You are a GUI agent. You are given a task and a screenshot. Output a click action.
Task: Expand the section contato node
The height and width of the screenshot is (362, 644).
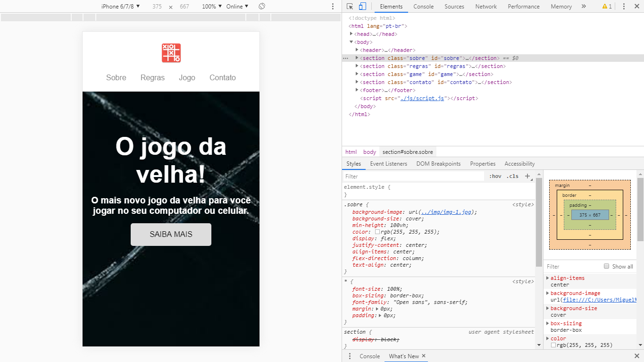[357, 82]
